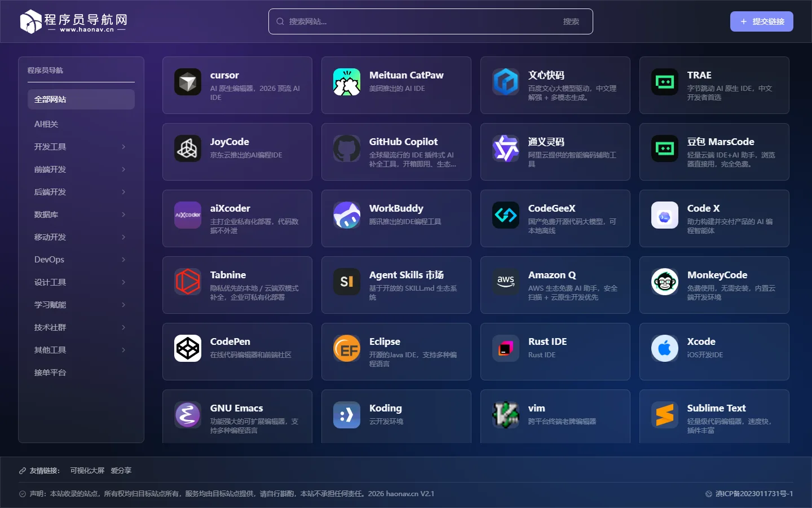Select the Sublime Text icon

665,415
